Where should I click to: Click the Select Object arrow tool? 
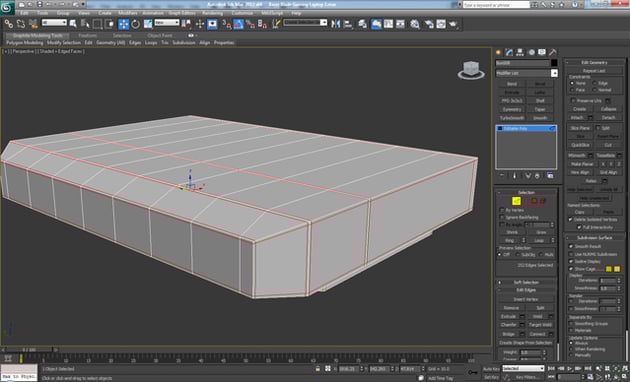pos(73,24)
